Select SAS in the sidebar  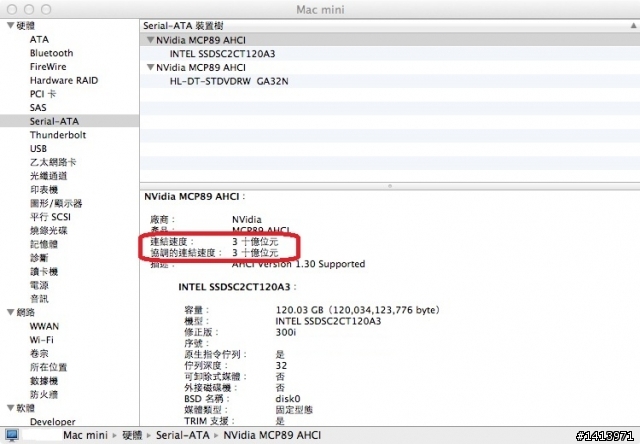38,108
